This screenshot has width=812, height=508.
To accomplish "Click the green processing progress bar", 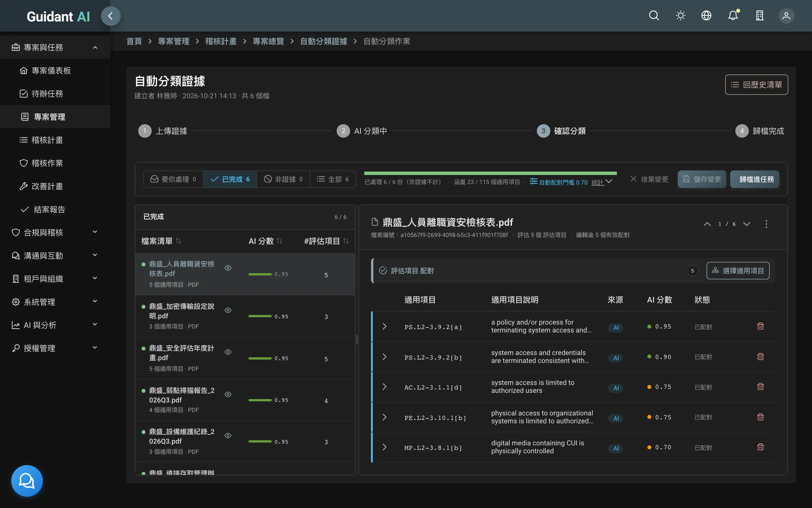I will pyautogui.click(x=490, y=173).
